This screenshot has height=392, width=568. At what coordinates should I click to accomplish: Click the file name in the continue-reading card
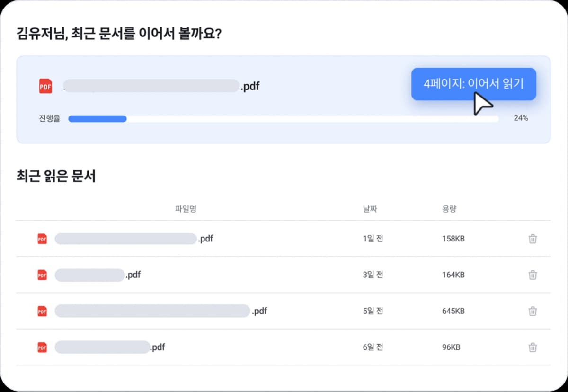(161, 86)
